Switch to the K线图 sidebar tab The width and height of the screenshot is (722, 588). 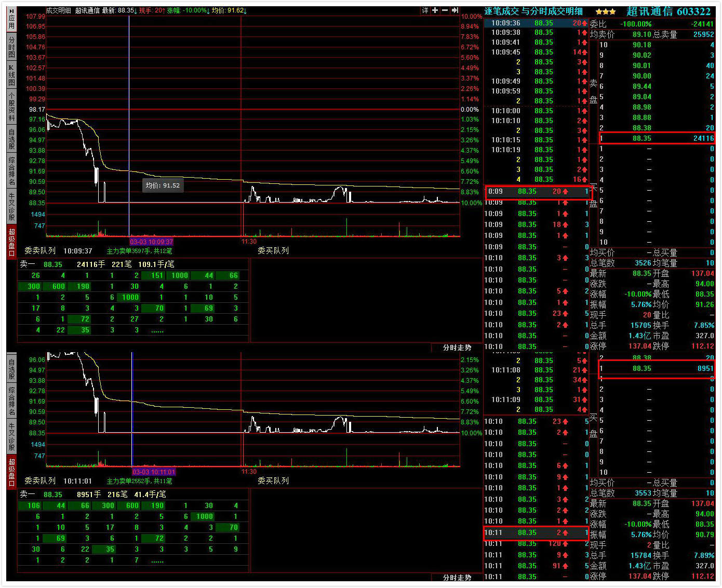click(x=11, y=75)
